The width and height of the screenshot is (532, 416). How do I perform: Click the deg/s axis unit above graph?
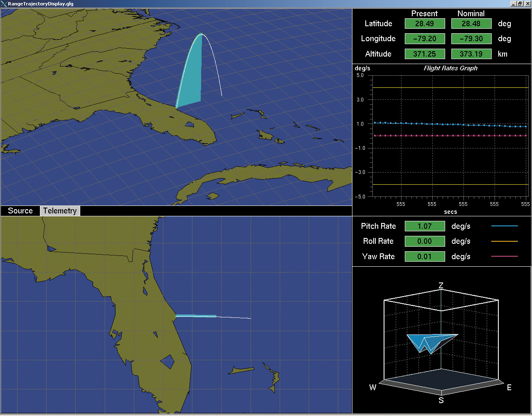[x=362, y=68]
